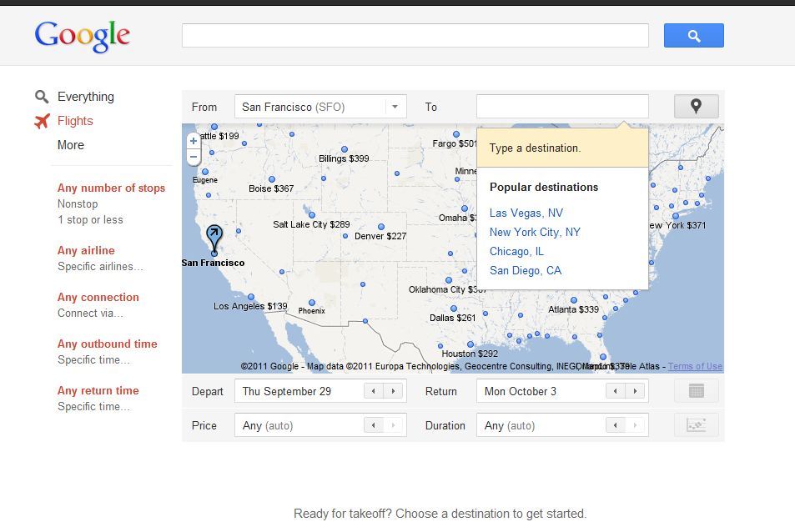Click the San Francisco origin marker pin
This screenshot has width=795, height=532.
pos(214,238)
